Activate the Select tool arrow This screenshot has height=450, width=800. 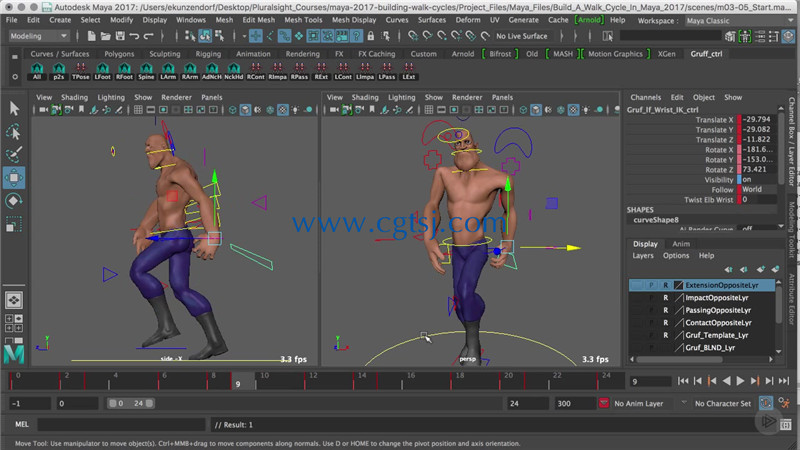click(x=14, y=108)
